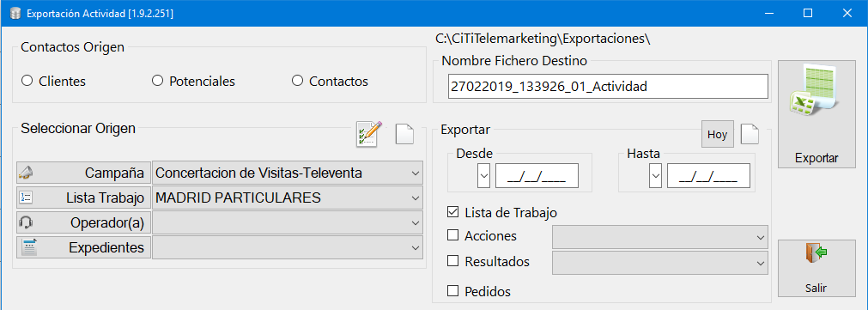Screen dimensions: 868x310
Task: Uncheck the Lista de Trabajo checkbox
Action: click(452, 211)
